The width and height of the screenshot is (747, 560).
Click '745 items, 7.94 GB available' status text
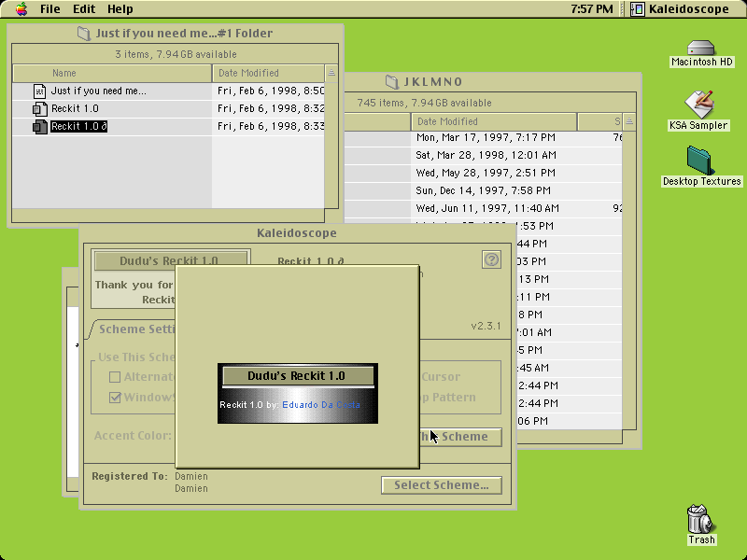(x=424, y=103)
